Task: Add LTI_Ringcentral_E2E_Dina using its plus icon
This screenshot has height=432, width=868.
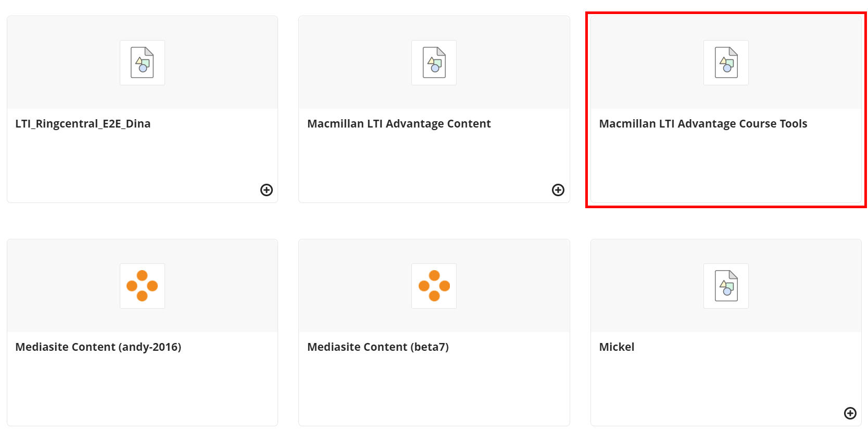Action: click(x=267, y=190)
